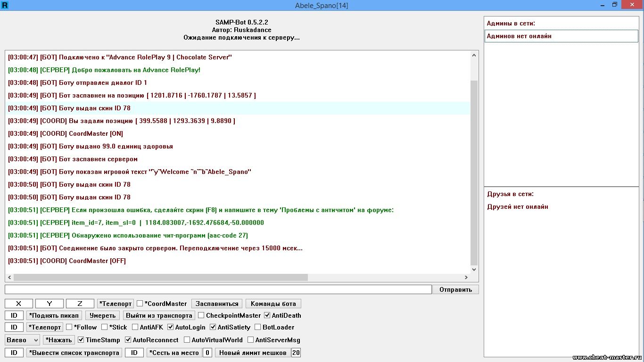Image resolution: width=644 pixels, height=362 pixels.
Task: Click *Вывести список транспорта button
Action: [x=74, y=353]
